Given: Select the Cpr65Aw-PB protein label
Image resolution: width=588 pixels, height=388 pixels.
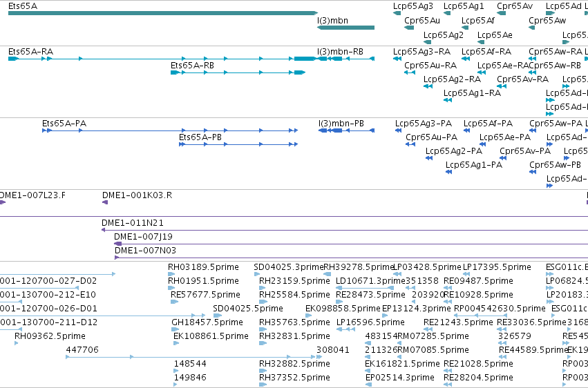Looking at the screenshot, I should pos(556,165).
